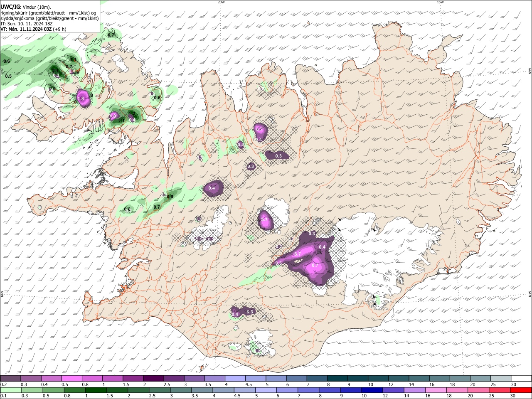The image size is (532, 399).
Task: Click the 18 label in upper legend row
Action: tap(452, 384)
